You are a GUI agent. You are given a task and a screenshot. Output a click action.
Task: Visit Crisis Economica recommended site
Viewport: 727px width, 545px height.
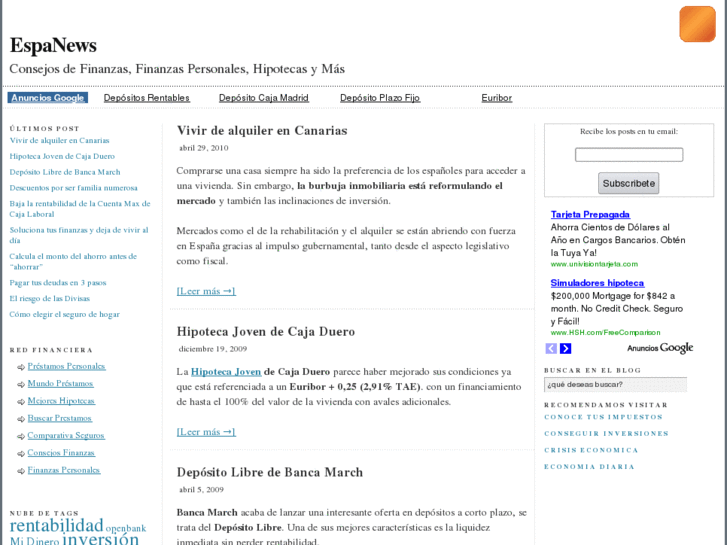pyautogui.click(x=591, y=450)
